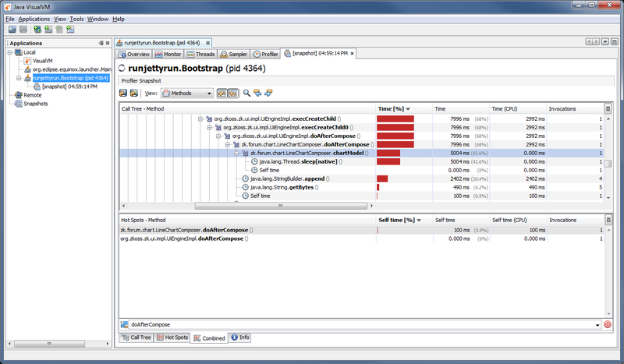Screen dimensions: 624x364
Task: Switch to the Monitor tab
Action: (168, 54)
